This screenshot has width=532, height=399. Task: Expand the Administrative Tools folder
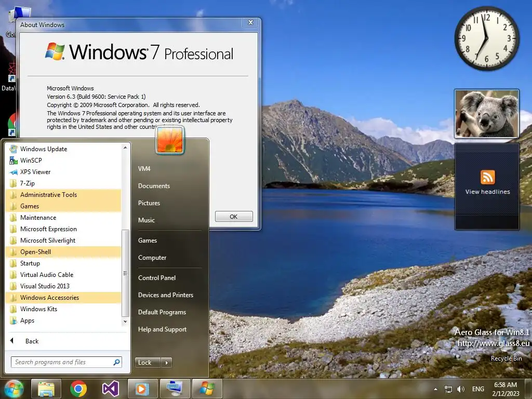63,195
